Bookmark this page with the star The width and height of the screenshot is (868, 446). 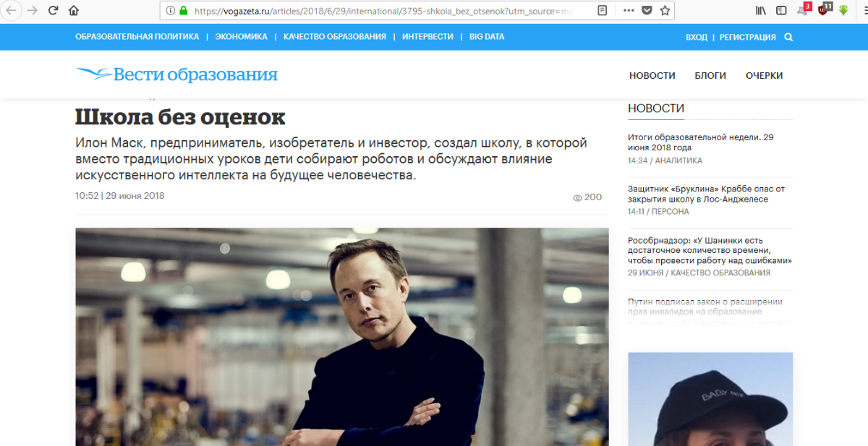[x=665, y=11]
